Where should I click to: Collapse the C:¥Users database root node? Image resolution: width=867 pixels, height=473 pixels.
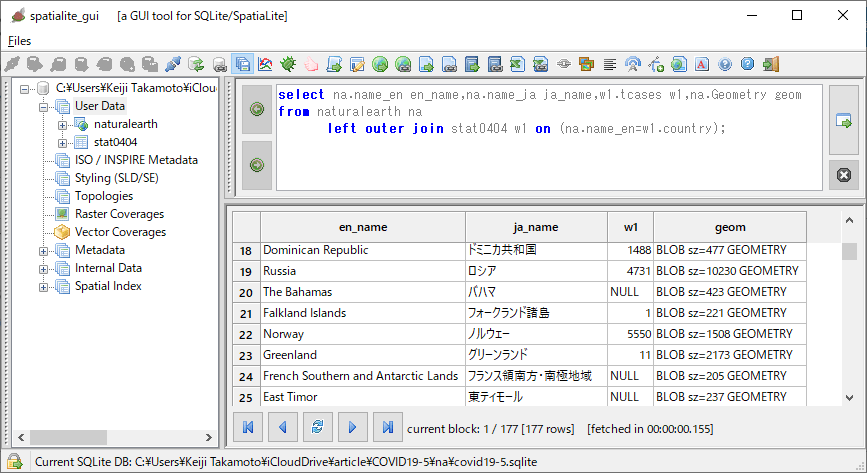[24, 89]
